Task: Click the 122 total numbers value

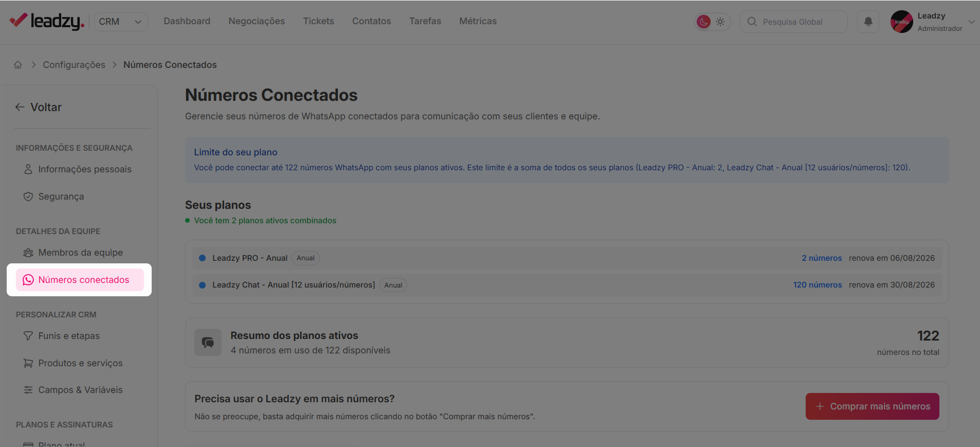Action: pos(928,336)
